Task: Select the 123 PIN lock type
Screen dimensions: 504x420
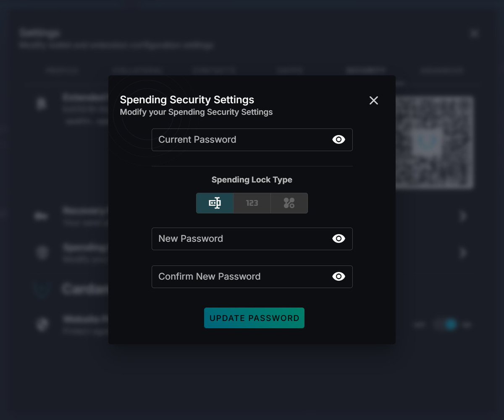Action: tap(252, 203)
